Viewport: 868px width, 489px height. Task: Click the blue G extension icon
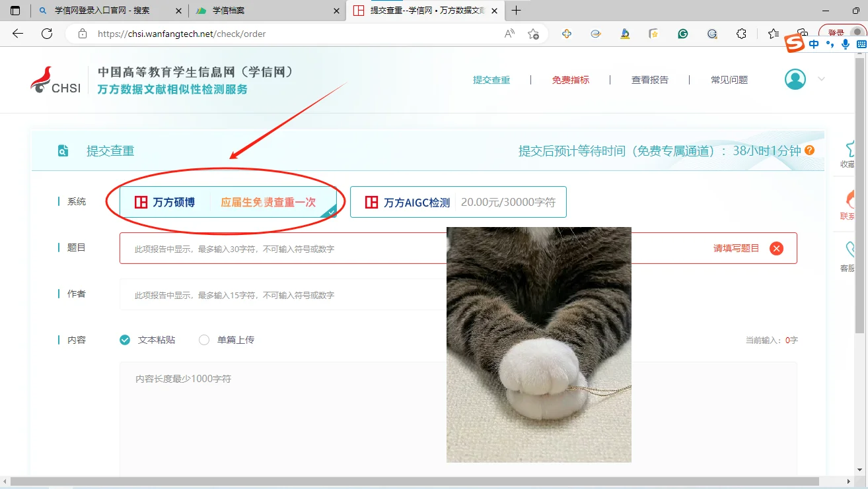pos(712,34)
